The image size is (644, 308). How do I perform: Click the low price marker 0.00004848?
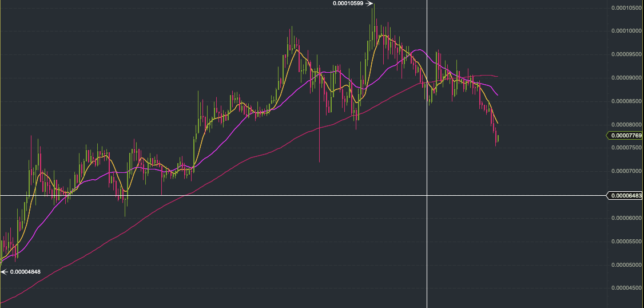click(x=21, y=272)
